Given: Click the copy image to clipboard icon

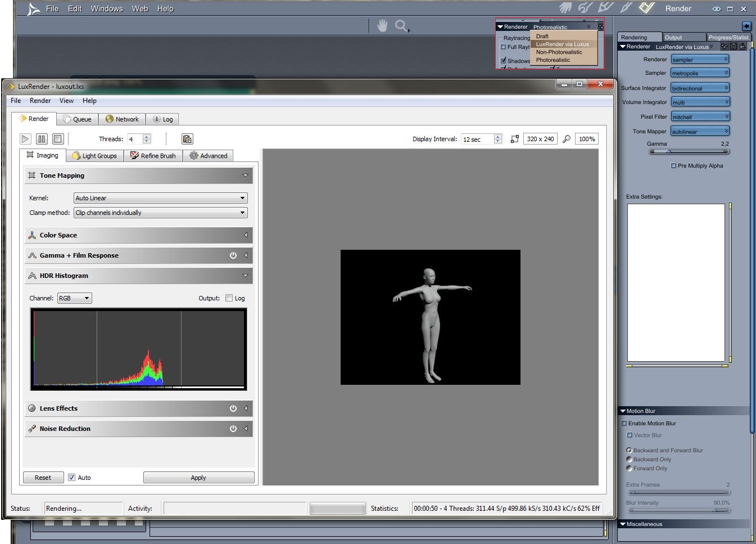Looking at the screenshot, I should 187,139.
